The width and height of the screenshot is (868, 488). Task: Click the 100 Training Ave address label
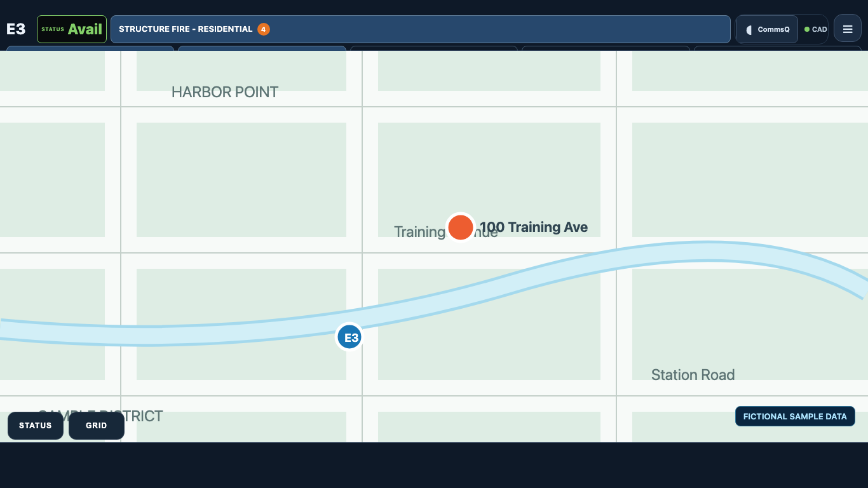click(x=534, y=227)
